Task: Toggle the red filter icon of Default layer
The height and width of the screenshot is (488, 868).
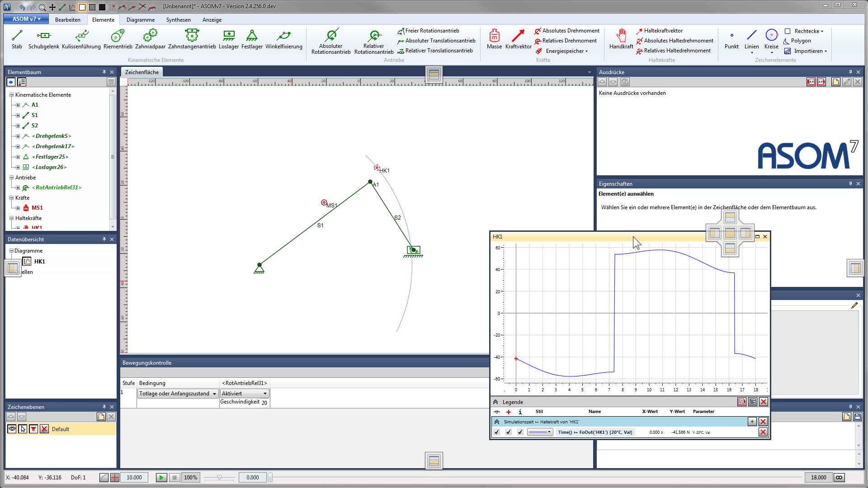Action: point(33,429)
